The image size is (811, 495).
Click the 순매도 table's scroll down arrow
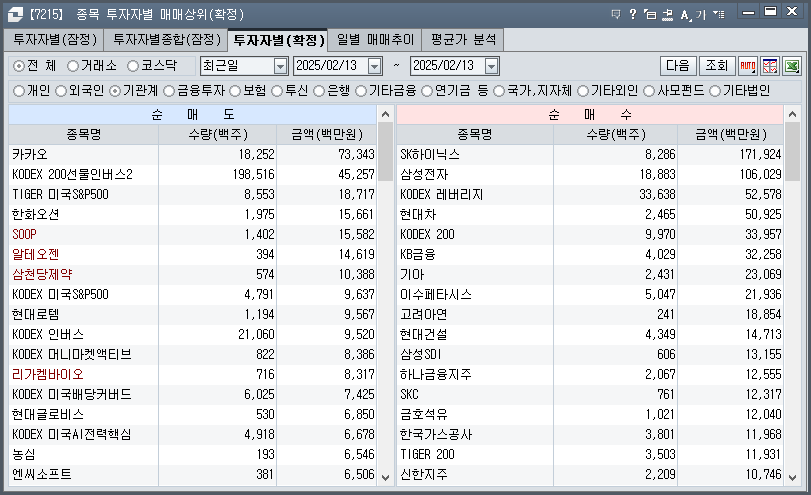(x=385, y=477)
